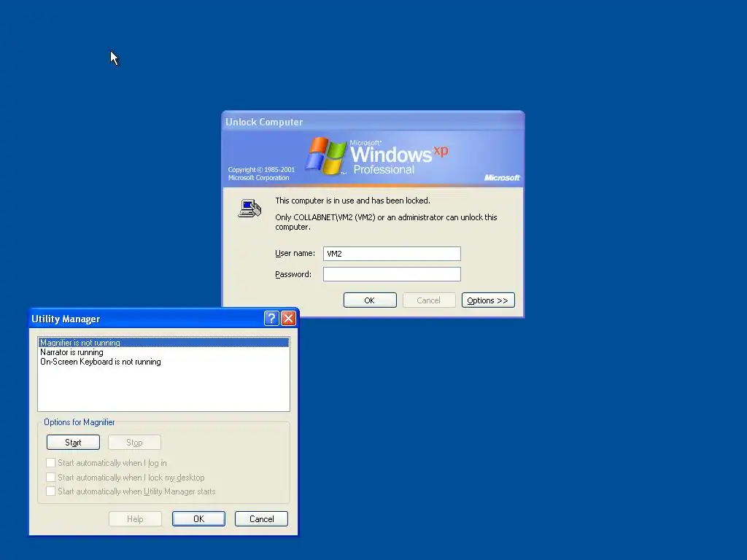This screenshot has height=560, width=747.
Task: Start the Magnifier utility
Action: (x=74, y=443)
